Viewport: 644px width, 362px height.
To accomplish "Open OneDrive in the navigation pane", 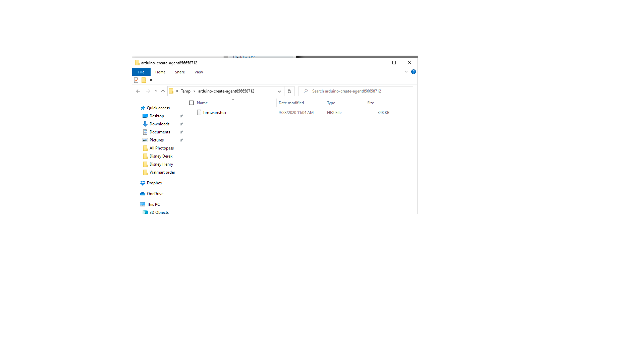I will 155,194.
